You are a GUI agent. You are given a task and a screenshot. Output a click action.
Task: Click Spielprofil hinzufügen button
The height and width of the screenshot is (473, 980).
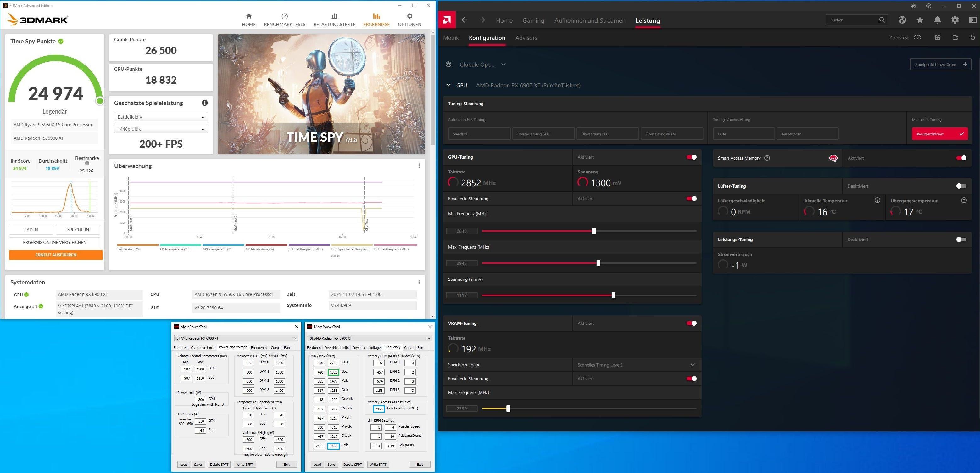click(940, 64)
